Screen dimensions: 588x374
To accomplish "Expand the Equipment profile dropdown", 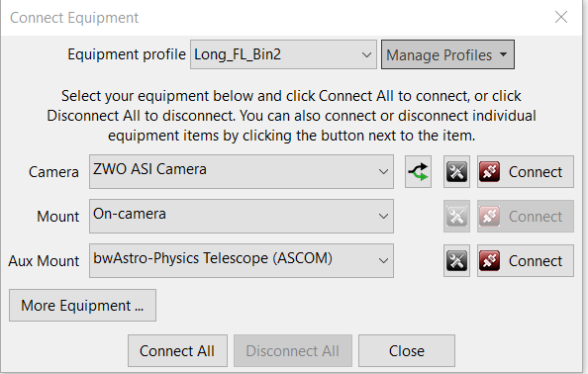I will [x=366, y=54].
